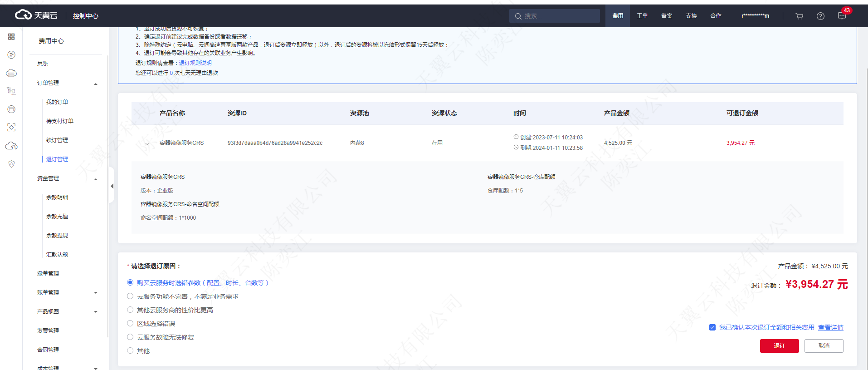Image resolution: width=868 pixels, height=370 pixels.
Task: Click the resource ID 93f3d7daaa0b4d76ad28a9941e252c2c
Action: tap(275, 143)
